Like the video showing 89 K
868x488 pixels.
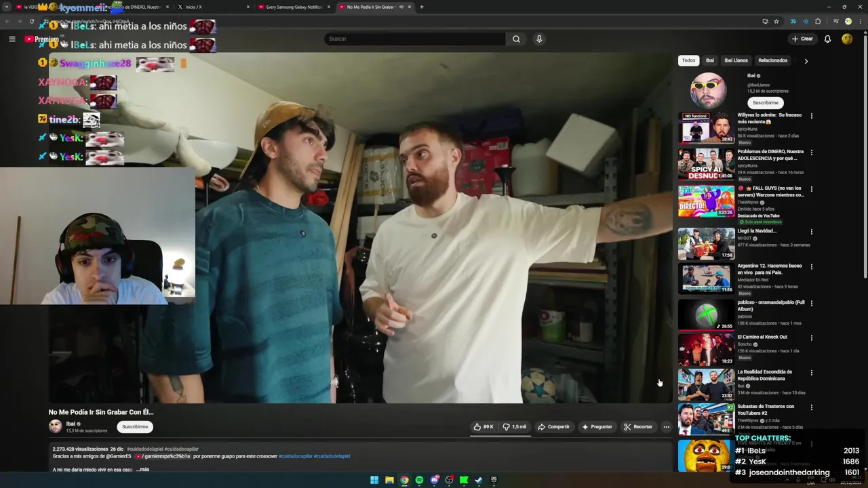coord(484,427)
